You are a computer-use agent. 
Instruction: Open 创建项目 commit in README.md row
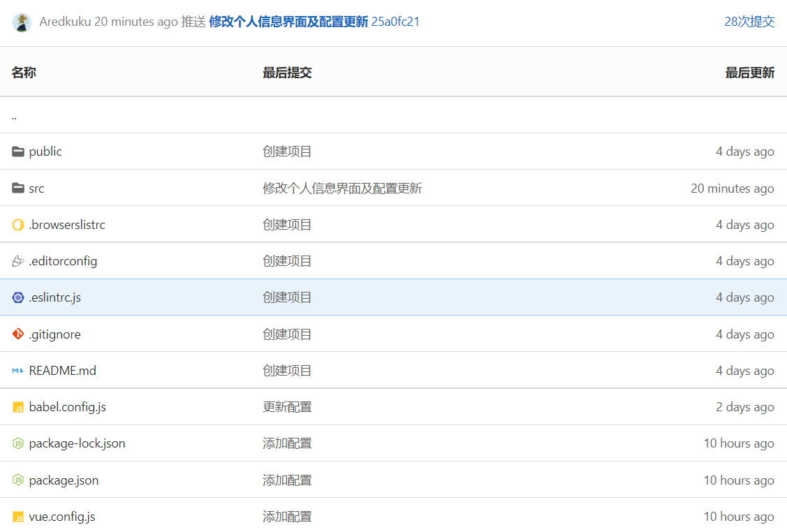(287, 371)
